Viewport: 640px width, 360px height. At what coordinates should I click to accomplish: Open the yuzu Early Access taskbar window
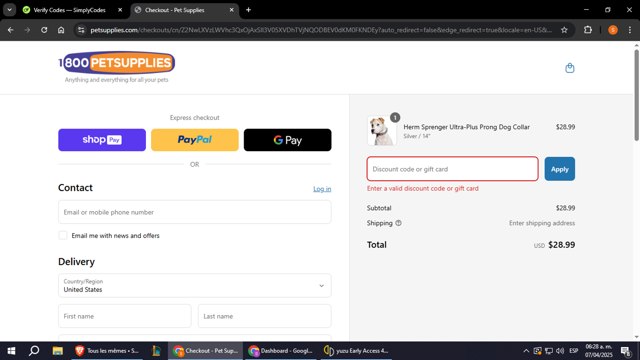pyautogui.click(x=356, y=351)
